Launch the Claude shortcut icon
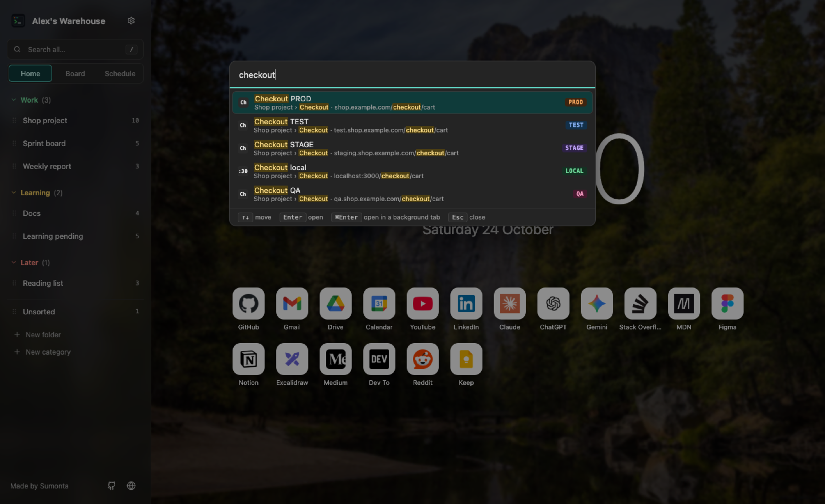This screenshot has height=504, width=825. (x=510, y=303)
